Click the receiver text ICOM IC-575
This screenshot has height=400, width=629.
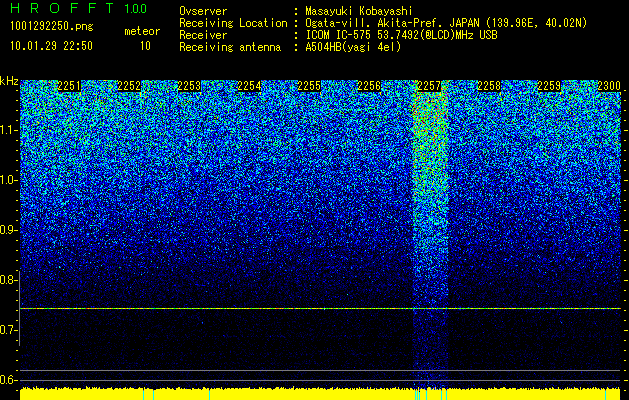point(339,35)
